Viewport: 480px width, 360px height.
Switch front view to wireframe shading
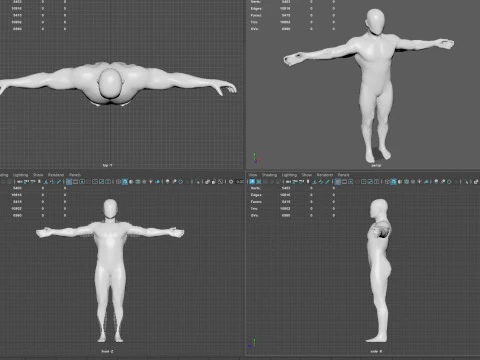pos(118,182)
